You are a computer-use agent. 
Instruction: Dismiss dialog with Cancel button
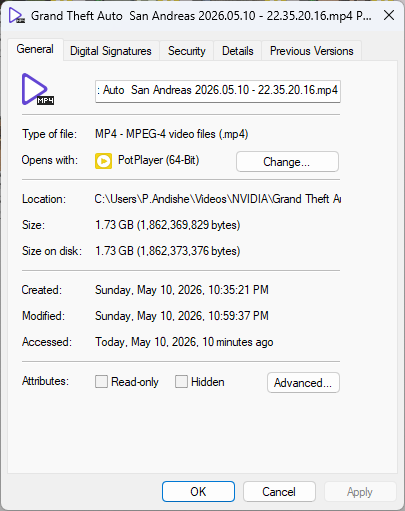(x=279, y=492)
